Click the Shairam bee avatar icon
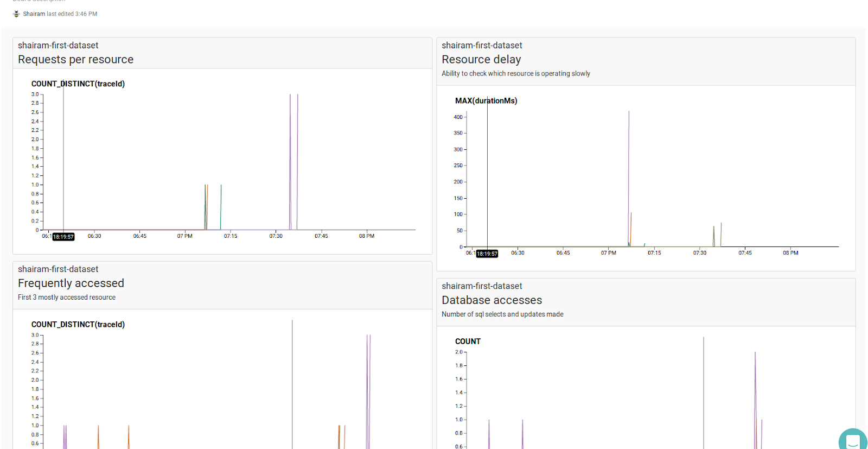This screenshot has height=449, width=868. [x=16, y=14]
